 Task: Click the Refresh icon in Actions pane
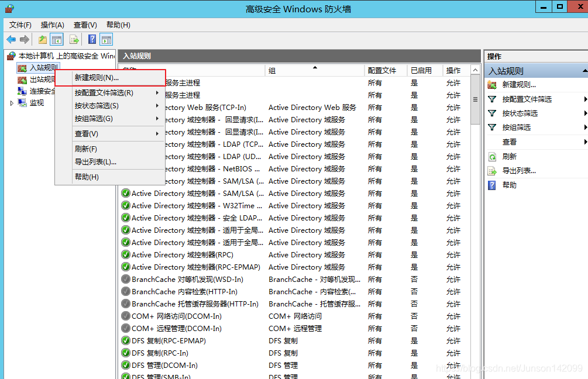tap(492, 157)
